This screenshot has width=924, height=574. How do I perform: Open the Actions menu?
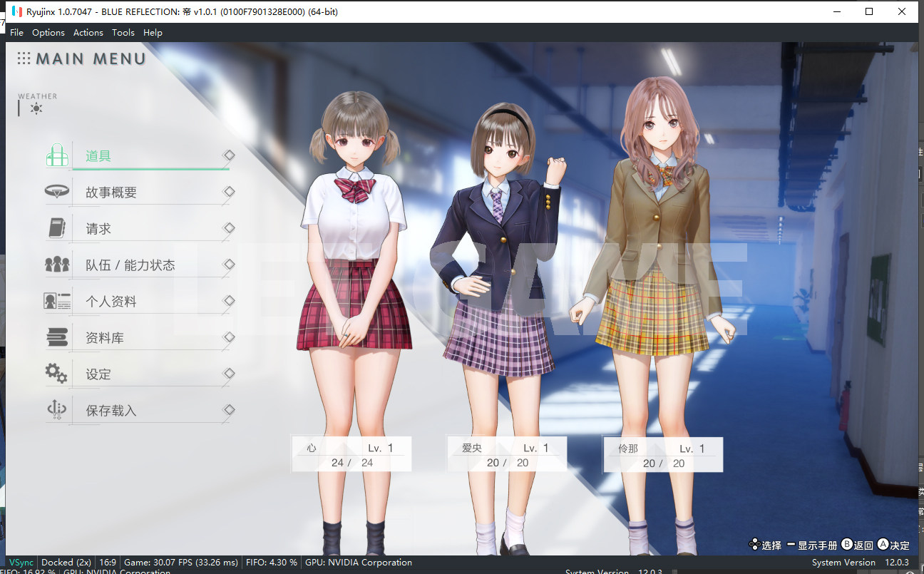(88, 32)
